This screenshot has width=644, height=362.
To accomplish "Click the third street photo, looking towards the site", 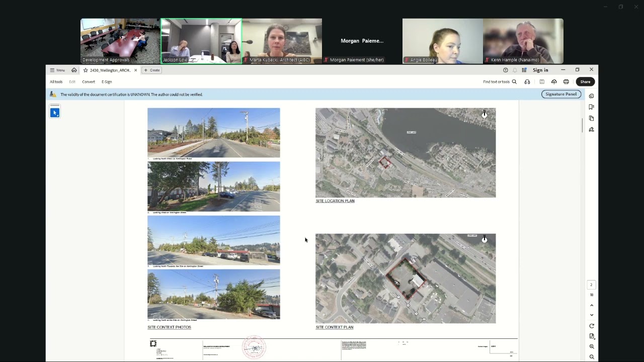I will (214, 240).
